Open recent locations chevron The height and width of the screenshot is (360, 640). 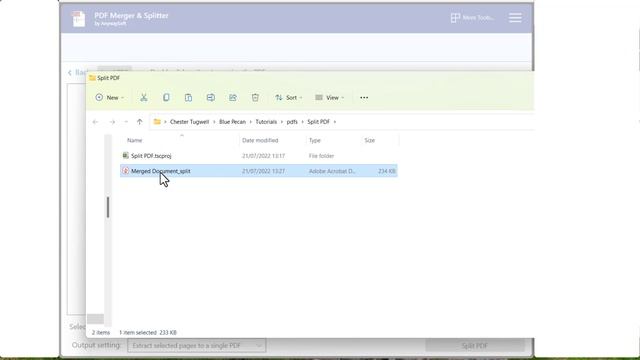click(126, 122)
